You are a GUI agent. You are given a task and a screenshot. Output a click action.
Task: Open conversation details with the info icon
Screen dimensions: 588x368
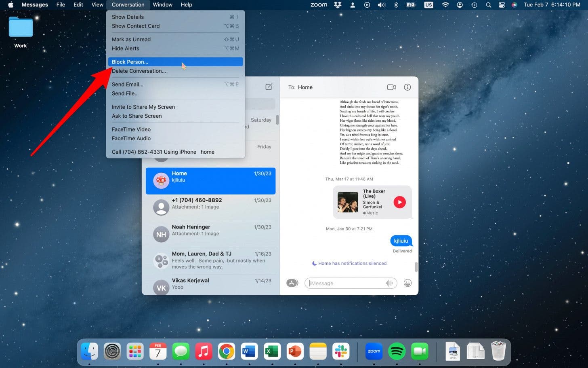(x=407, y=87)
